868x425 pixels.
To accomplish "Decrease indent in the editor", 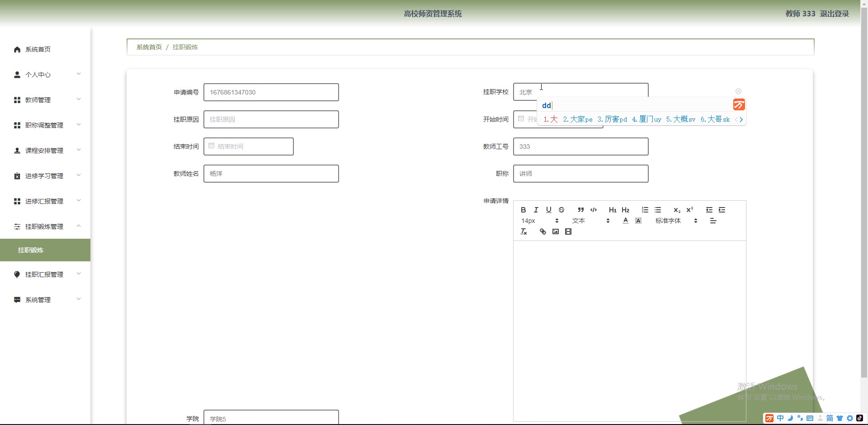I will [x=709, y=210].
